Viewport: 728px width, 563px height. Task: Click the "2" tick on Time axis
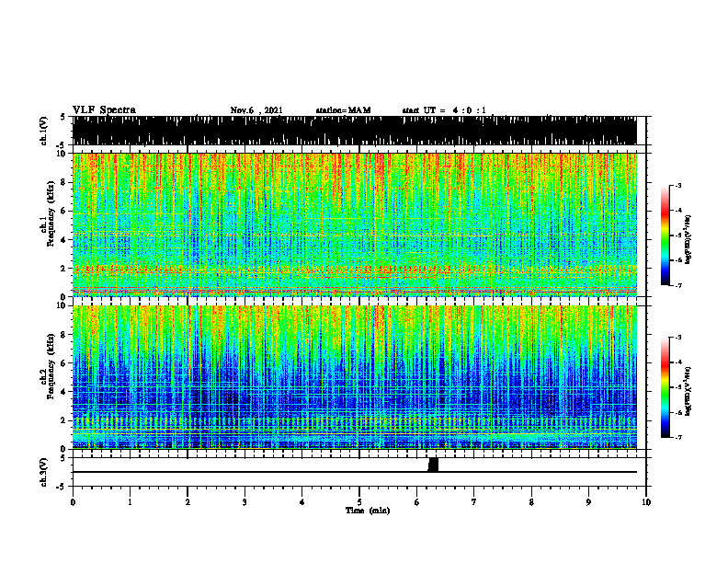[188, 502]
